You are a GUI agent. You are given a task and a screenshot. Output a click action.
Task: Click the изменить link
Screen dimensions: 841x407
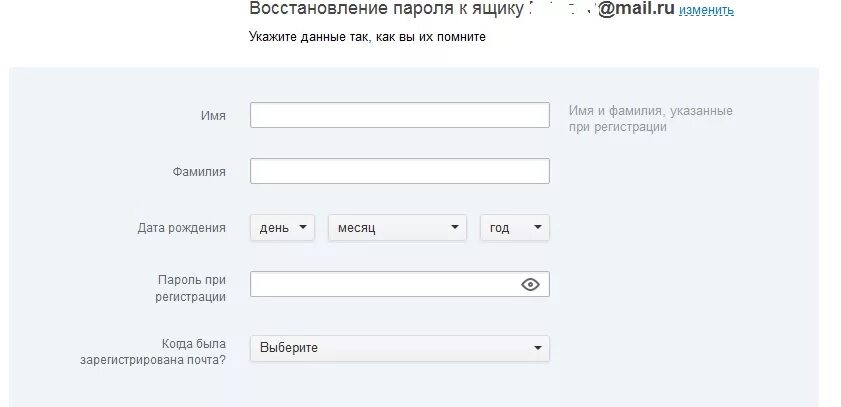(706, 10)
